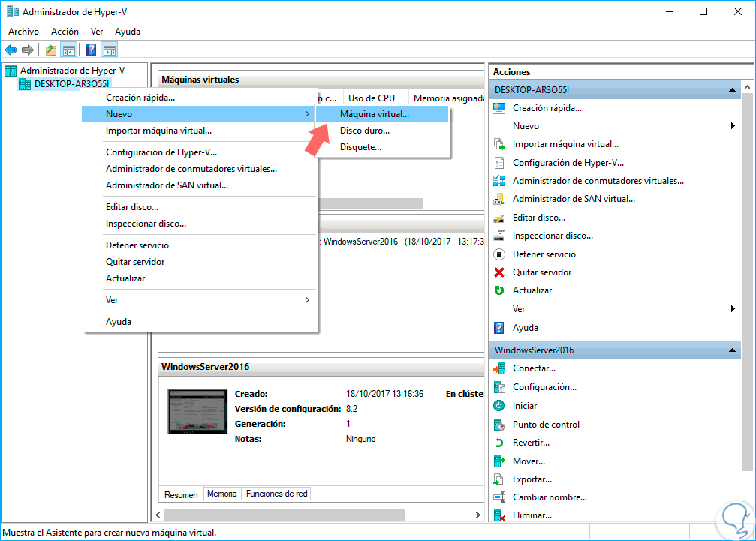Click the Exportar icon in Acciones

499,479
